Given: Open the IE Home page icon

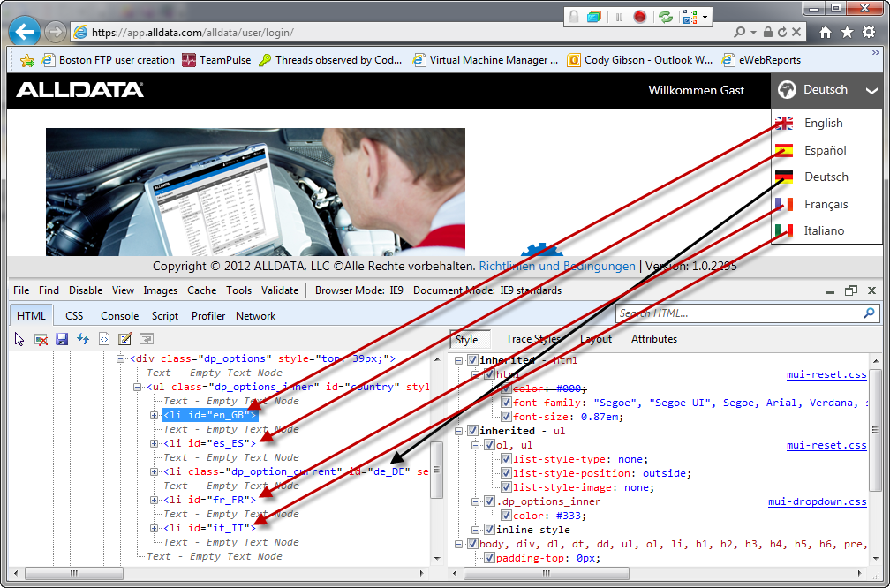Looking at the screenshot, I should pyautogui.click(x=825, y=32).
